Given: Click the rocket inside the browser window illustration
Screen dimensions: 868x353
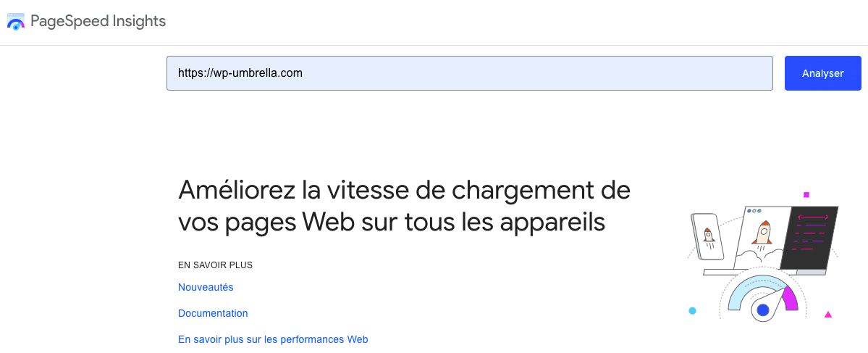Looking at the screenshot, I should point(762,232).
